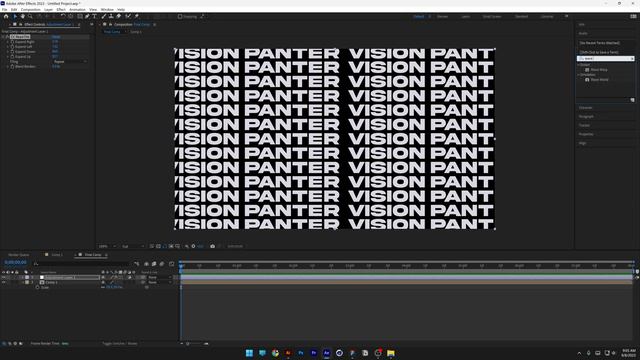Select the Rectangle shape tool

tap(80, 16)
